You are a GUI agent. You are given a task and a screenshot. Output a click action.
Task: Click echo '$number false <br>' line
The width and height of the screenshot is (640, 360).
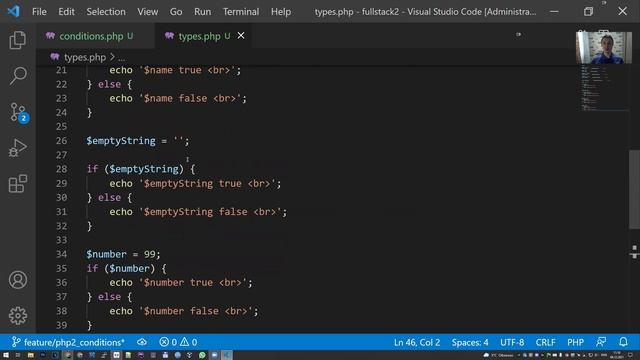[x=184, y=311]
